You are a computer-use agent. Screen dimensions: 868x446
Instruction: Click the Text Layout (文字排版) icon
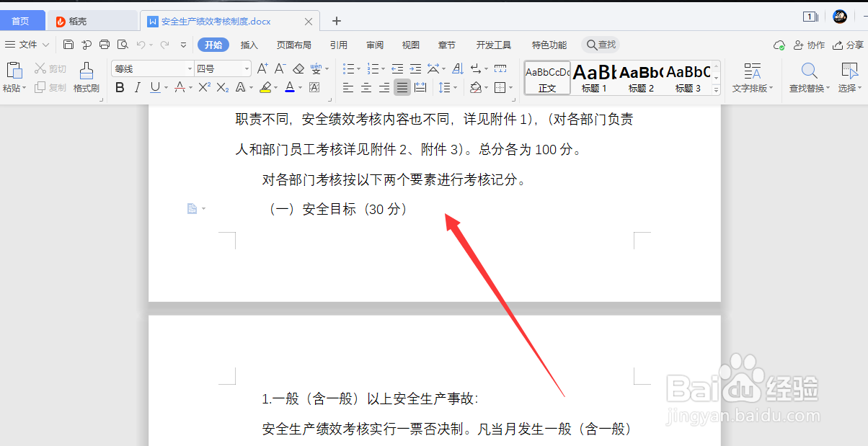tap(752, 71)
